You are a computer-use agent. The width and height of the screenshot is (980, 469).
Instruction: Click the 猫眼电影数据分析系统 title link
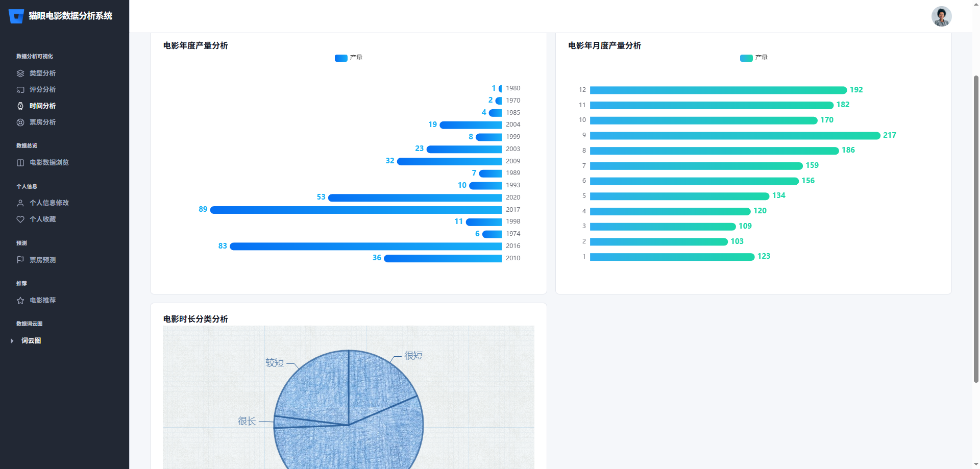point(70,16)
